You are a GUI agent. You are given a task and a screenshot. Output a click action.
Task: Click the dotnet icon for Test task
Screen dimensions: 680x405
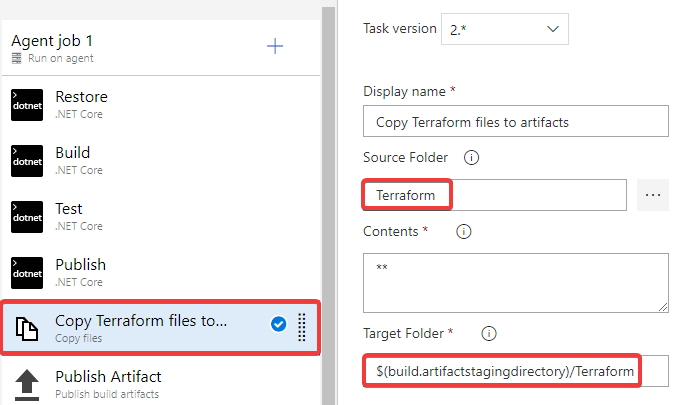(27, 217)
